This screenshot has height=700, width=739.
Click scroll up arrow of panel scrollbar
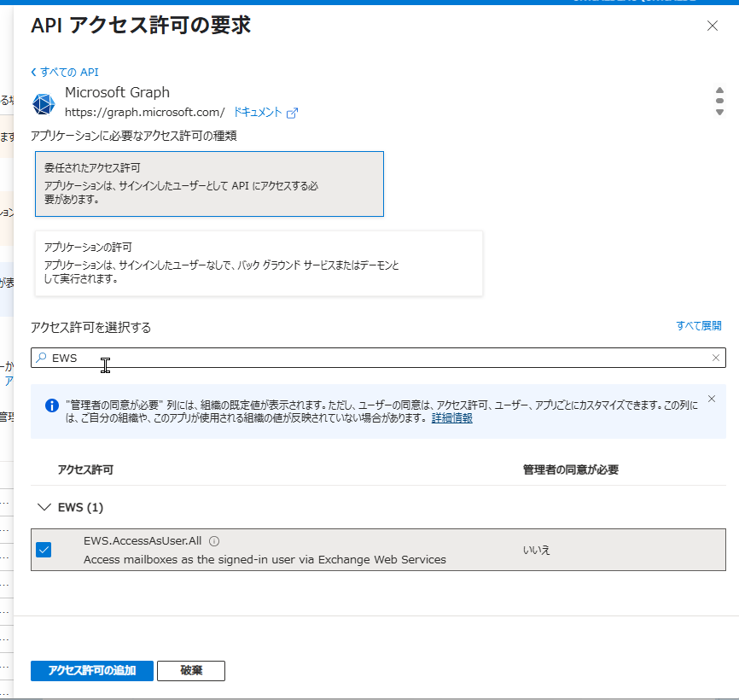719,90
